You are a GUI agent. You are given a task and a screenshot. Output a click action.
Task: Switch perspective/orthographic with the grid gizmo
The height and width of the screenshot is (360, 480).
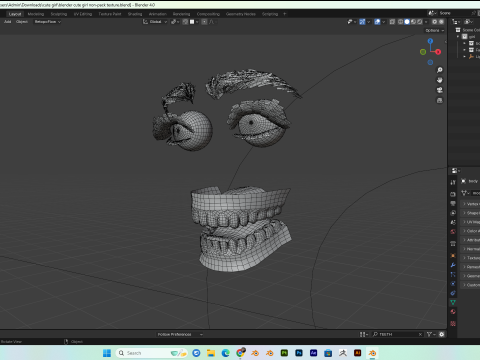click(x=440, y=100)
